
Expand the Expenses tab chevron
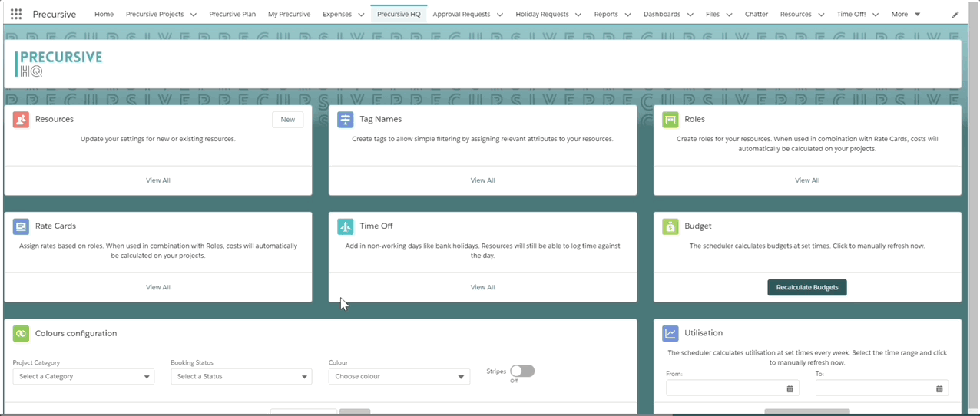(361, 15)
